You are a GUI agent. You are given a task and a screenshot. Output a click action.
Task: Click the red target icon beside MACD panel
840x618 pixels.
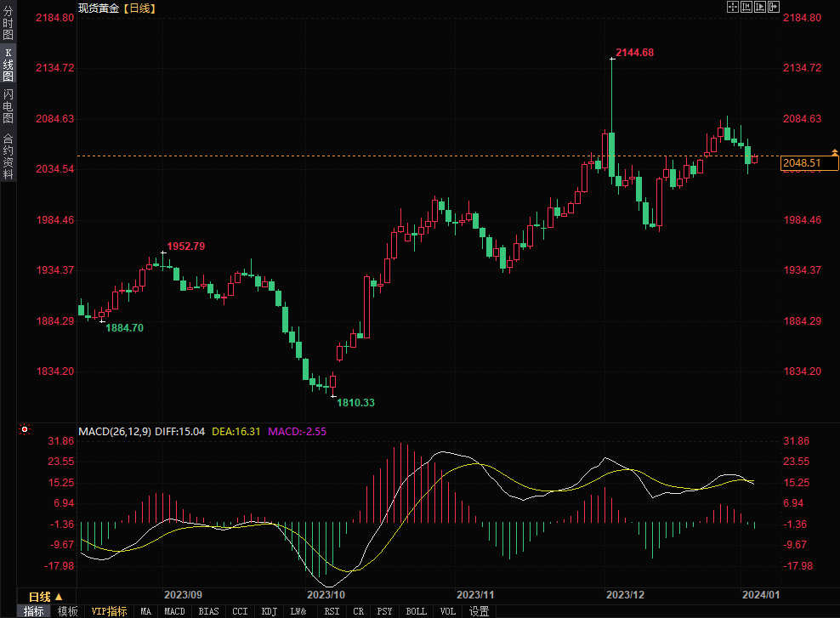pyautogui.click(x=25, y=430)
